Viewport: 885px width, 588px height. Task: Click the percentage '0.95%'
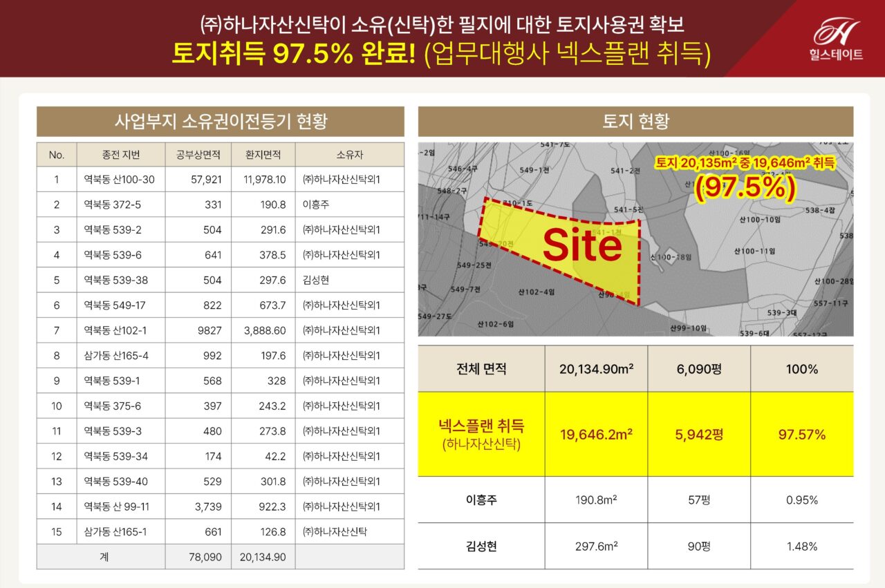pos(802,500)
